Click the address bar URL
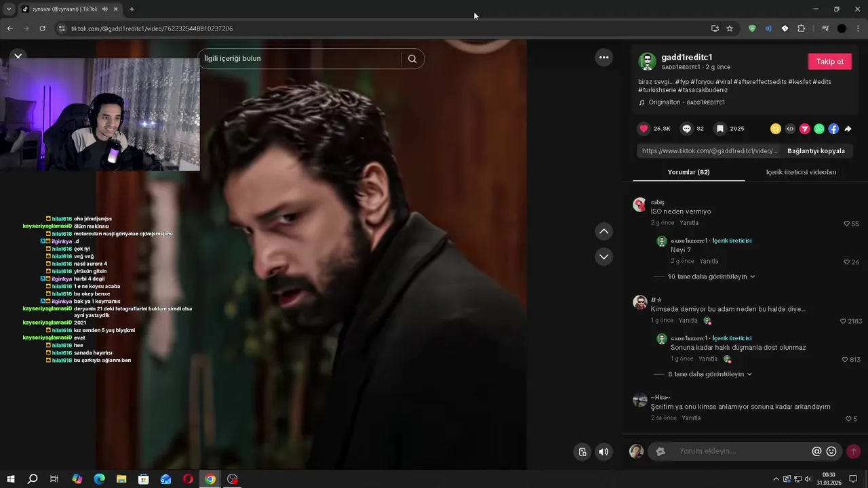868x488 pixels. 152,28
